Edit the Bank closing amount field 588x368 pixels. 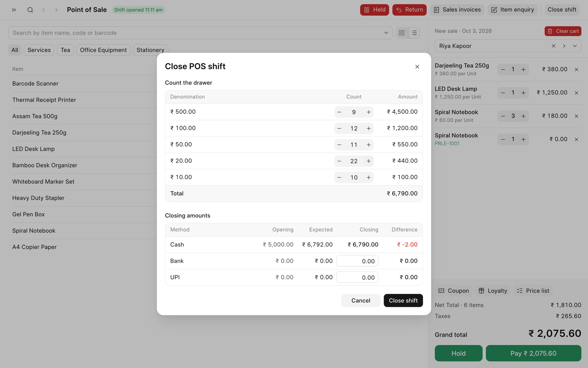[x=357, y=261]
